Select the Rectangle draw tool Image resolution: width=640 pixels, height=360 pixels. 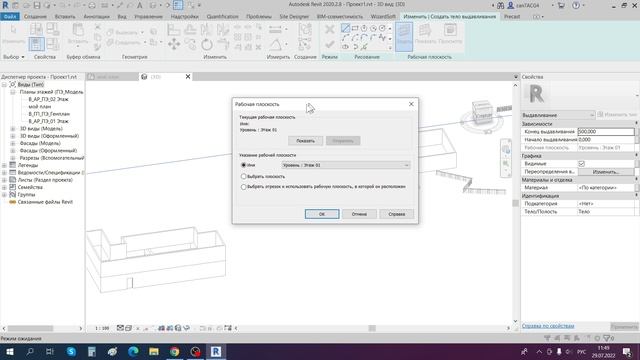pyautogui.click(x=355, y=28)
